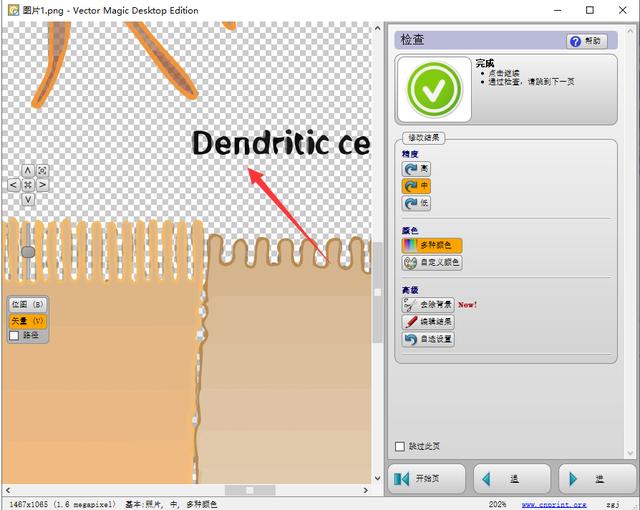Click the canvas vertical scrollbar down arrow

click(x=378, y=478)
